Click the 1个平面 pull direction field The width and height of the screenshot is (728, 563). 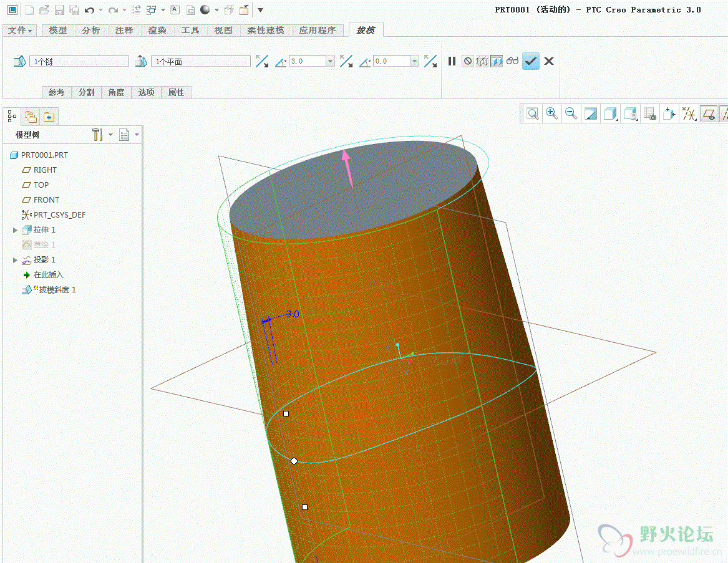click(x=201, y=61)
